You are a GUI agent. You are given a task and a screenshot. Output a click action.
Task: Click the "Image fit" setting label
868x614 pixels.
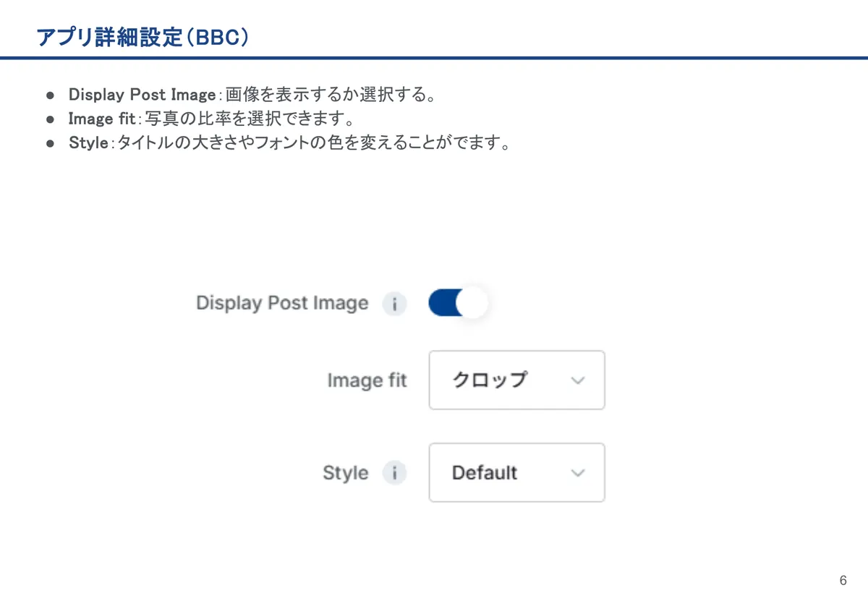pos(367,380)
